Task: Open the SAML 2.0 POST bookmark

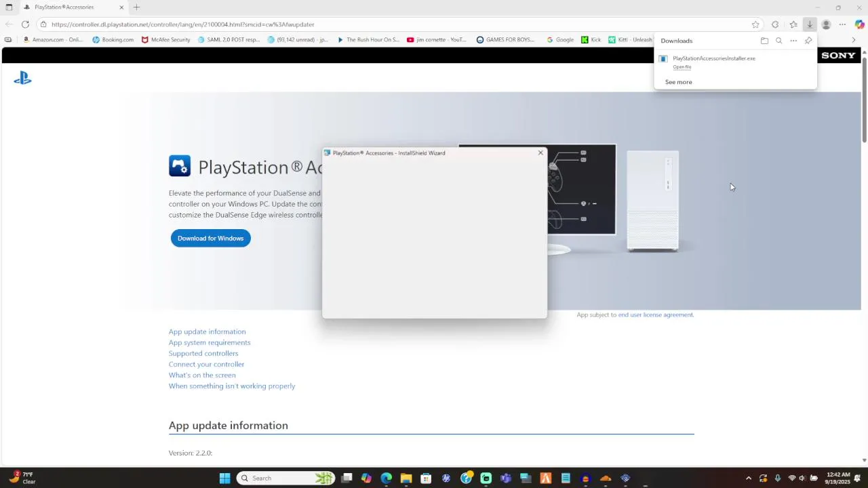Action: [229, 40]
